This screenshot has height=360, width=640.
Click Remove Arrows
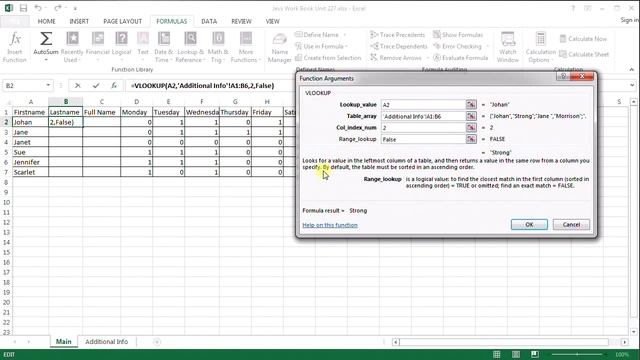click(x=396, y=58)
